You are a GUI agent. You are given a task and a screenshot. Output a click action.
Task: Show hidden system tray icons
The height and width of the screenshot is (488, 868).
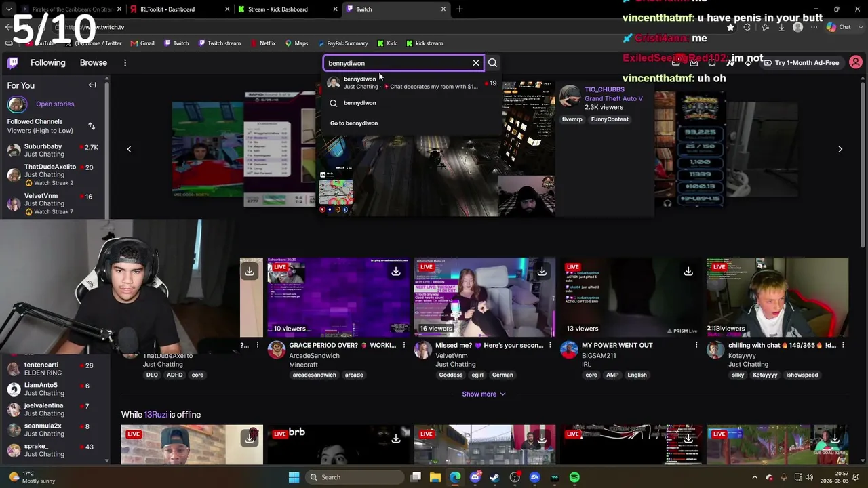pyautogui.click(x=754, y=477)
